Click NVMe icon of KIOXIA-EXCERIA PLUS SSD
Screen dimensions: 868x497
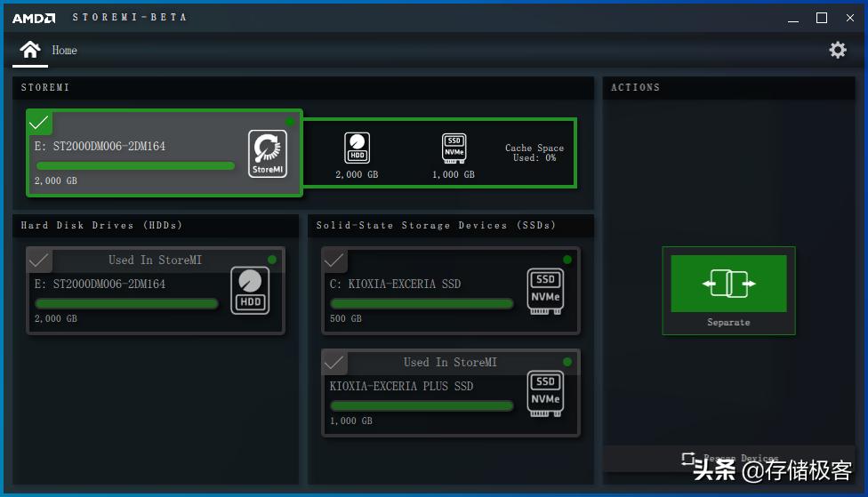pos(545,394)
